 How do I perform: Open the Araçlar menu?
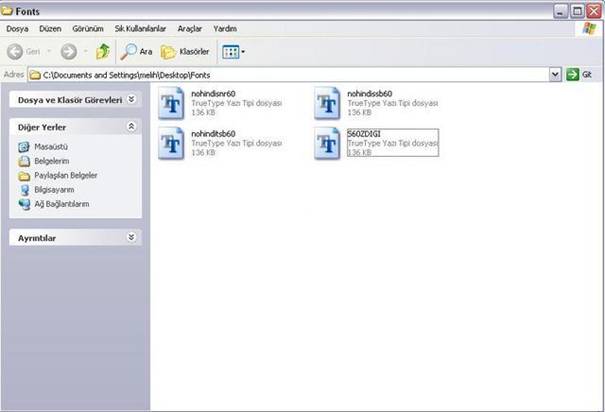(x=190, y=29)
